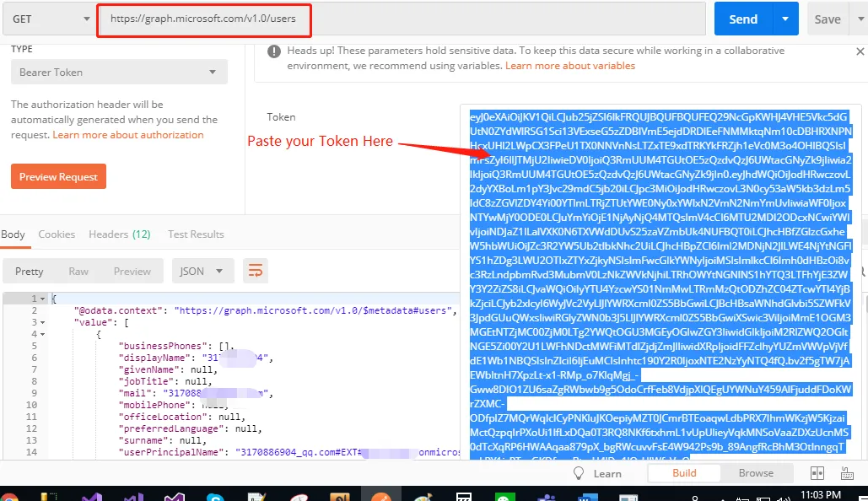The width and height of the screenshot is (868, 501).
Task: Toggle the wrap lines icon
Action: [256, 271]
